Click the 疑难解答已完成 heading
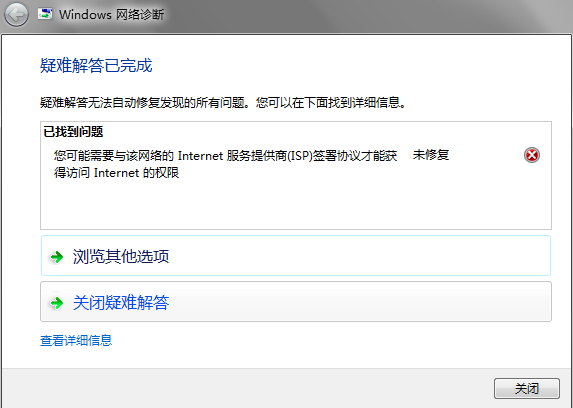 96,66
